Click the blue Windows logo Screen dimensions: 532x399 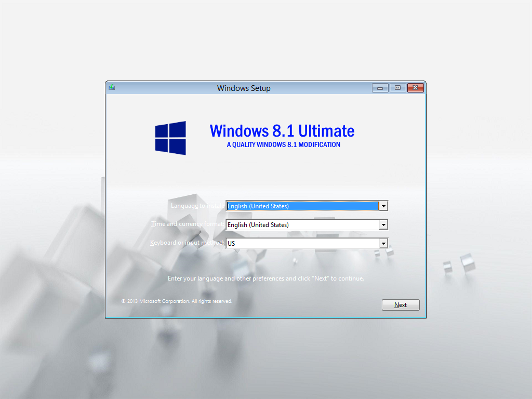(170, 138)
